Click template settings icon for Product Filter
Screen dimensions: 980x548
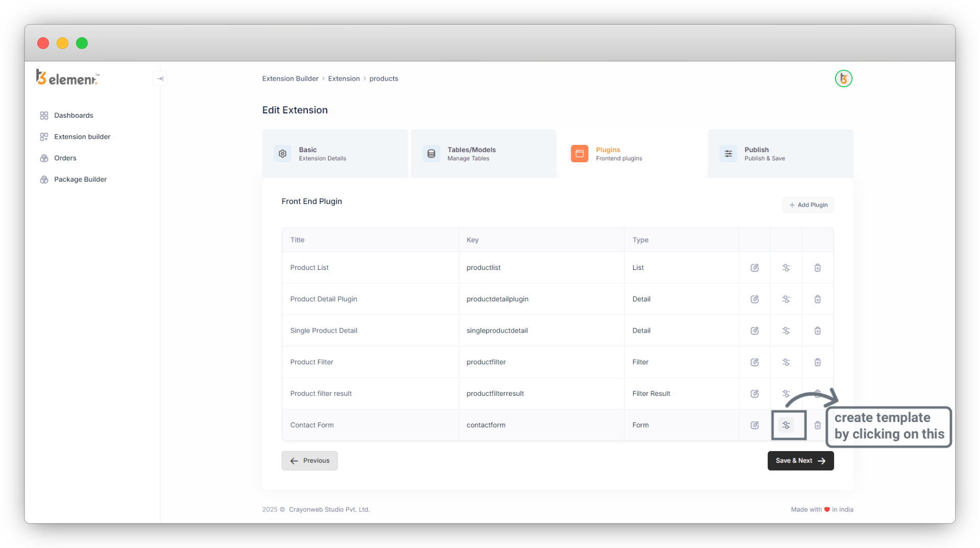tap(786, 362)
